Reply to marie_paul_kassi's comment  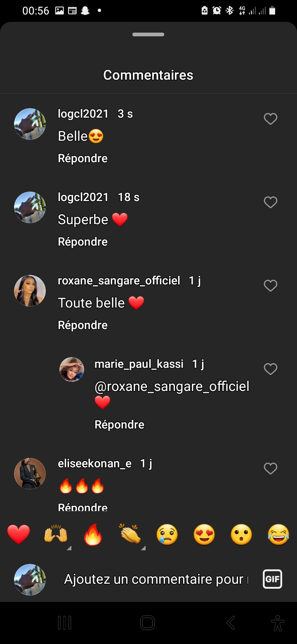(x=119, y=425)
